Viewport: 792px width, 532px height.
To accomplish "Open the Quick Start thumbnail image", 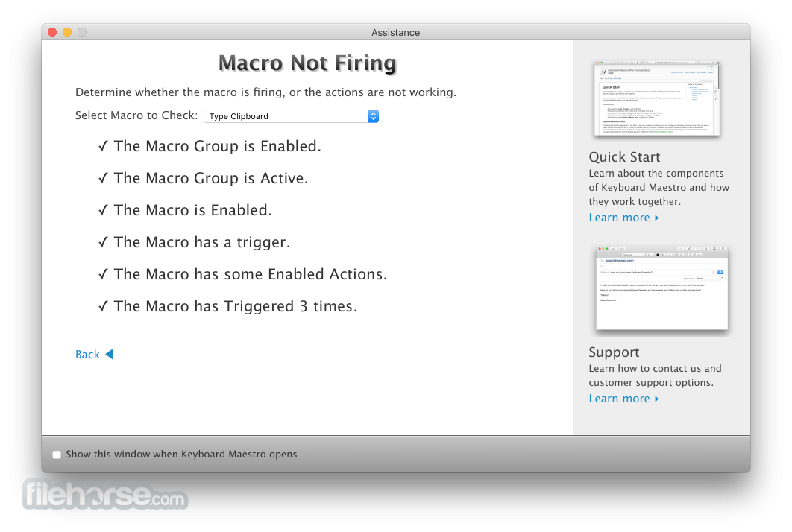I will (656, 98).
